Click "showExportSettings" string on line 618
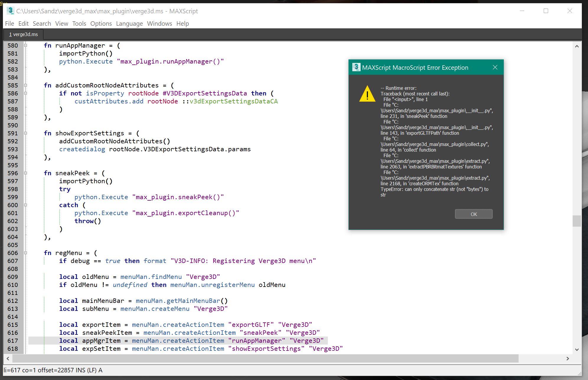 pyautogui.click(x=266, y=349)
